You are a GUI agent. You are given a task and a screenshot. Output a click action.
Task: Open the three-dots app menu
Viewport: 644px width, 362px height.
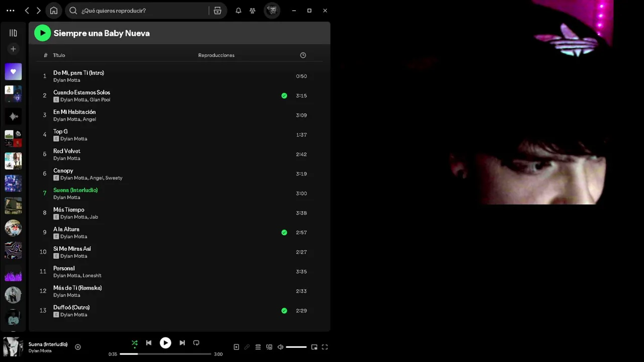(x=11, y=11)
